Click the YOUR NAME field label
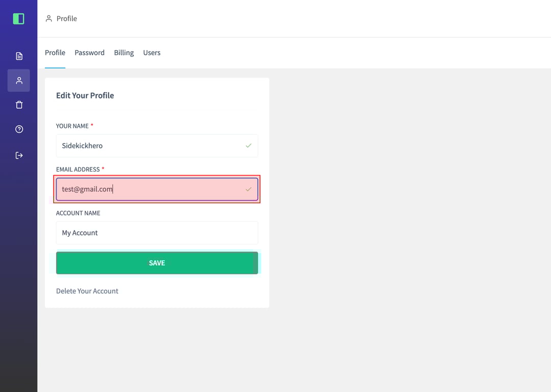551x392 pixels. pyautogui.click(x=72, y=126)
